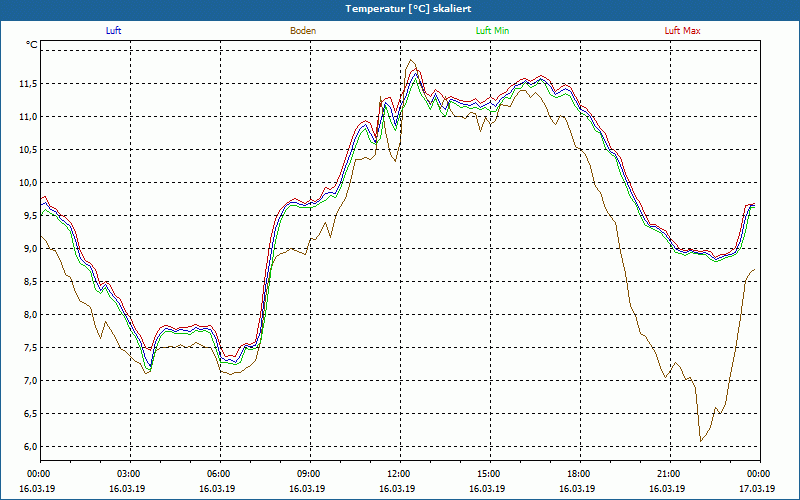Click the 'Luft' legend label
This screenshot has height=500, width=800.
click(x=113, y=31)
